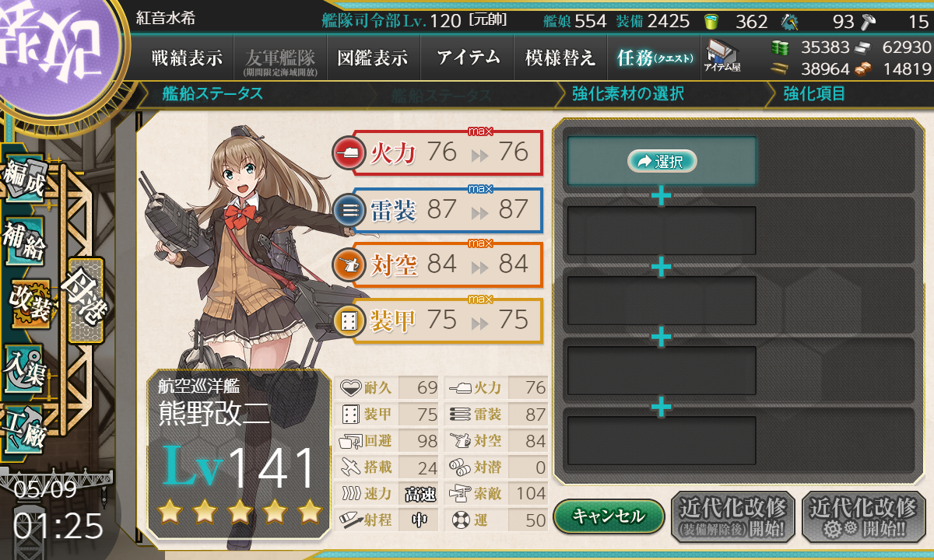Screen dimensions: 934x560
Task: Select the second empty material slot
Action: point(662,231)
